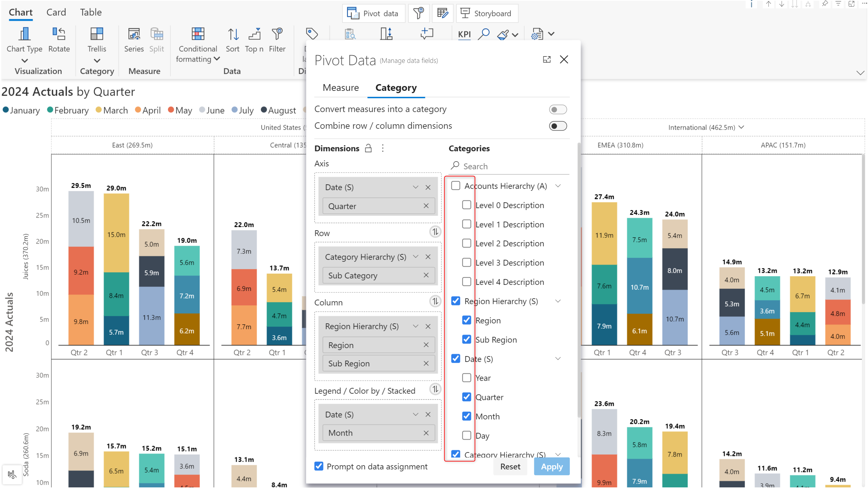Swap Row dimension using swap icon
868x489 pixels.
(x=435, y=232)
